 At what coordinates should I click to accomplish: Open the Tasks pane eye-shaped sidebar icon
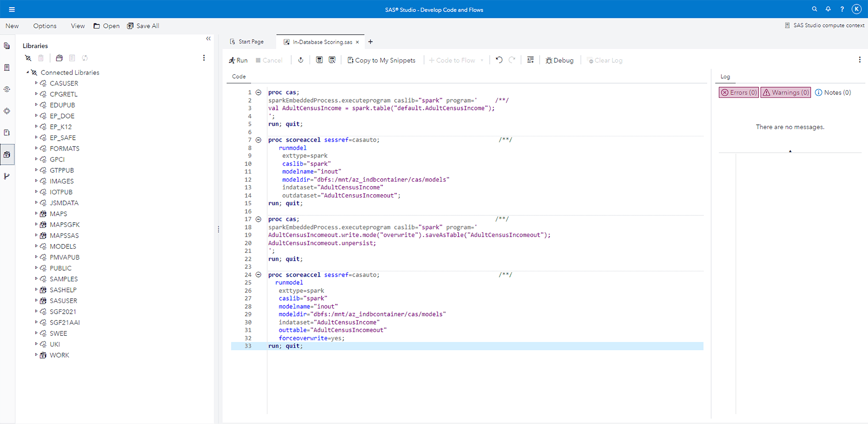coord(7,89)
